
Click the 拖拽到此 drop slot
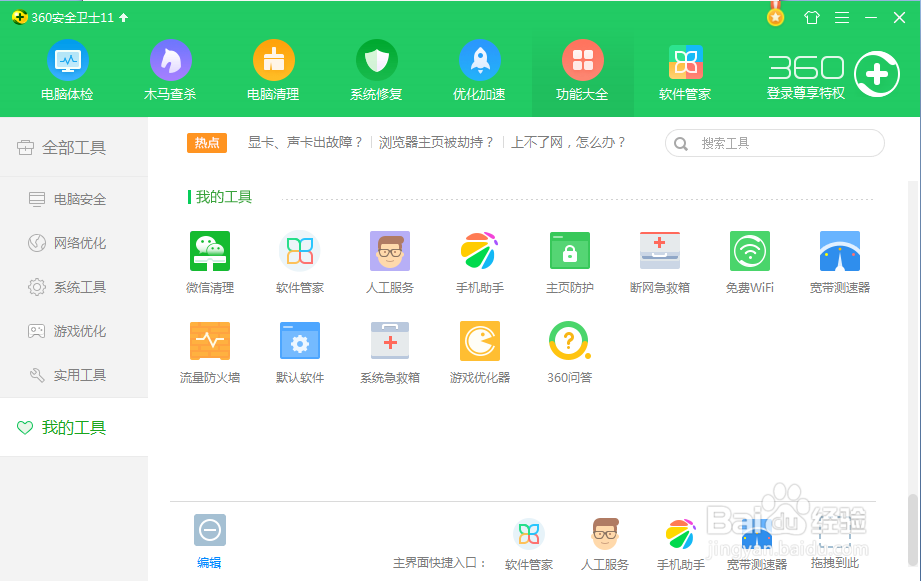(835, 545)
